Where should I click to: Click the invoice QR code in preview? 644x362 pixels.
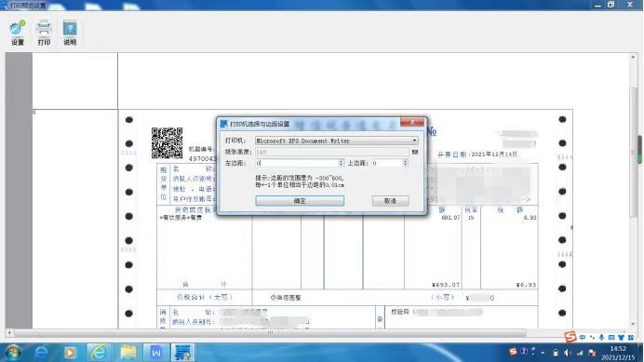tap(167, 143)
